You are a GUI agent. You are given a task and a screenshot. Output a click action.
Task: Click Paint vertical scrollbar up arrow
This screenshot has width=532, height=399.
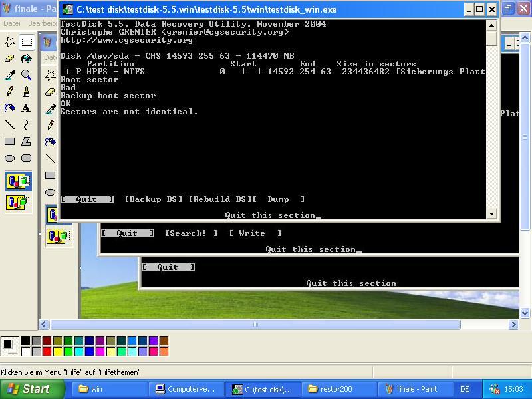[x=525, y=37]
